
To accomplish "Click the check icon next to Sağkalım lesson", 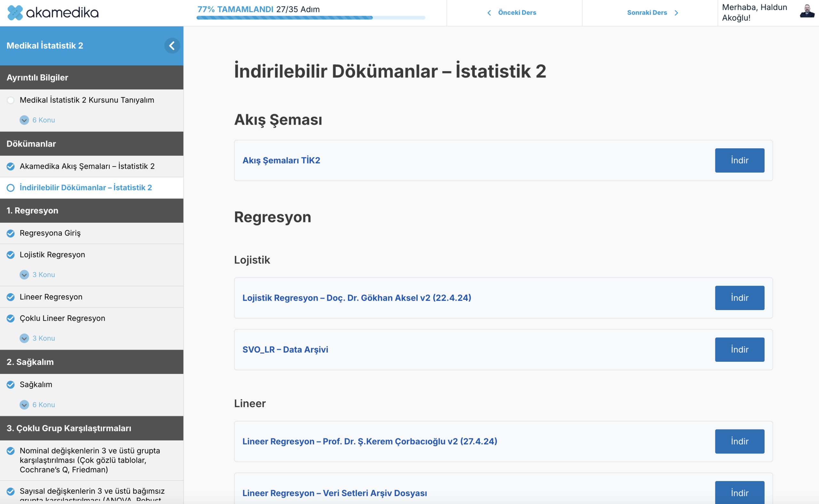I will [11, 385].
